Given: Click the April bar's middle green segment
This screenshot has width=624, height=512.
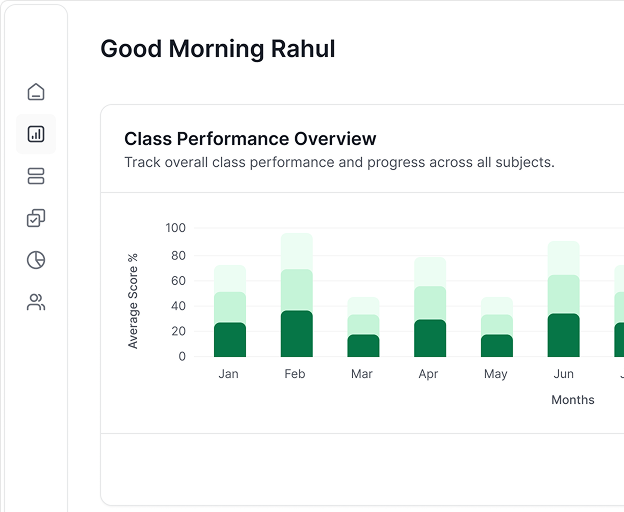Looking at the screenshot, I should point(430,303).
